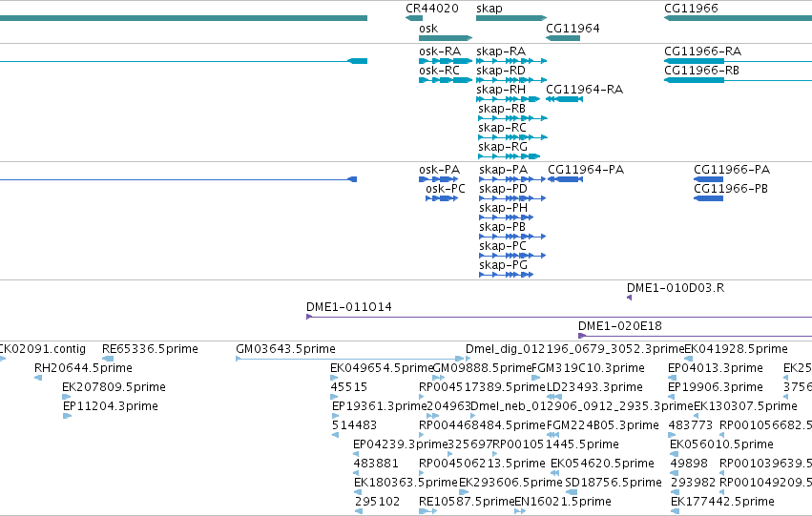Click the RH20644.5prime EST label

click(83, 368)
